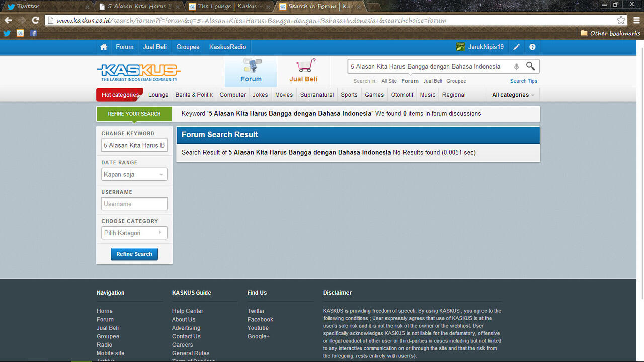
Task: Go forward with the browser forward arrow
Action: click(x=22, y=20)
